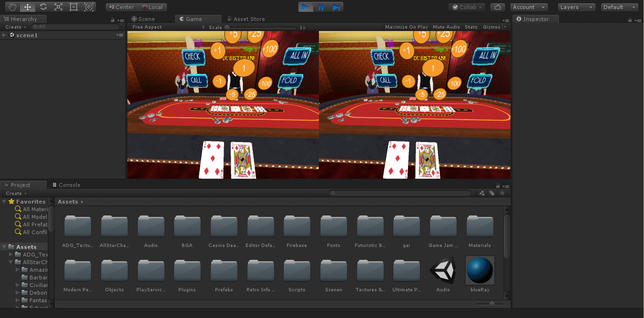
Task: Toggle pivot mode Center button
Action: pyautogui.click(x=121, y=7)
